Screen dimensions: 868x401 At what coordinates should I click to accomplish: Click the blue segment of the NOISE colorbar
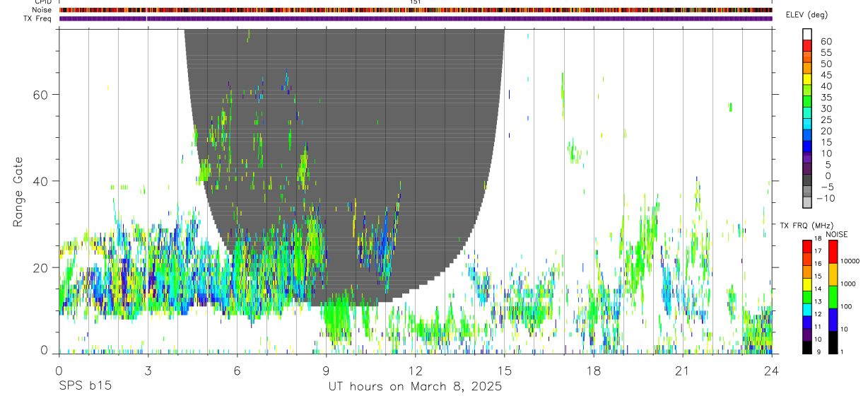coord(833,320)
